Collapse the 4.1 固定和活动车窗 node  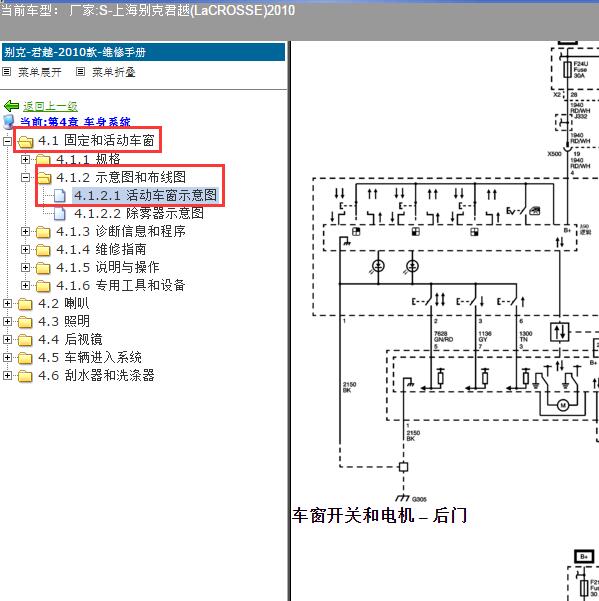click(7, 141)
